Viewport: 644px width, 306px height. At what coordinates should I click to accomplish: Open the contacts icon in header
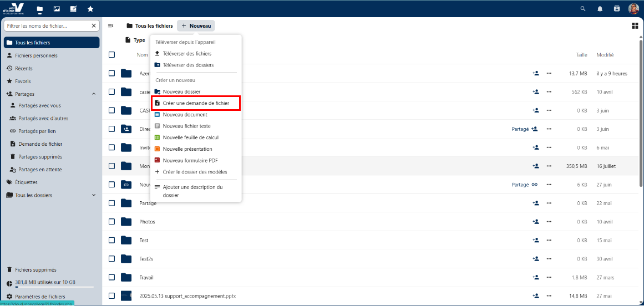(616, 9)
